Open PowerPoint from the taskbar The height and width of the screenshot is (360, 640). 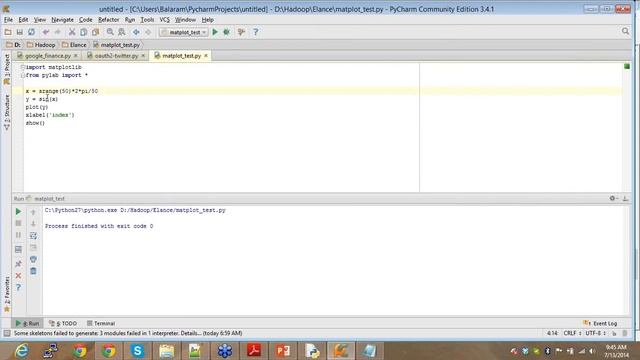tap(283, 351)
